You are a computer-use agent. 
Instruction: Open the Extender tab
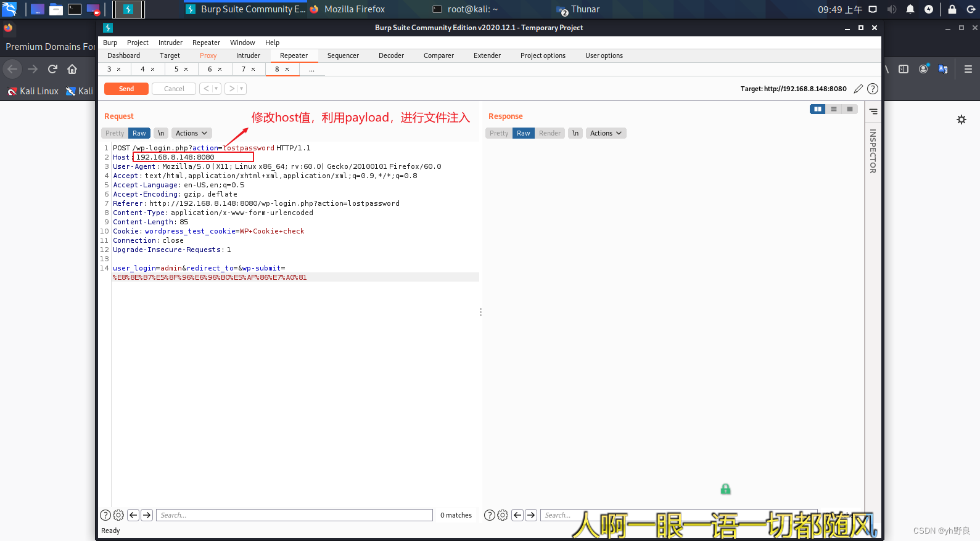click(x=487, y=55)
